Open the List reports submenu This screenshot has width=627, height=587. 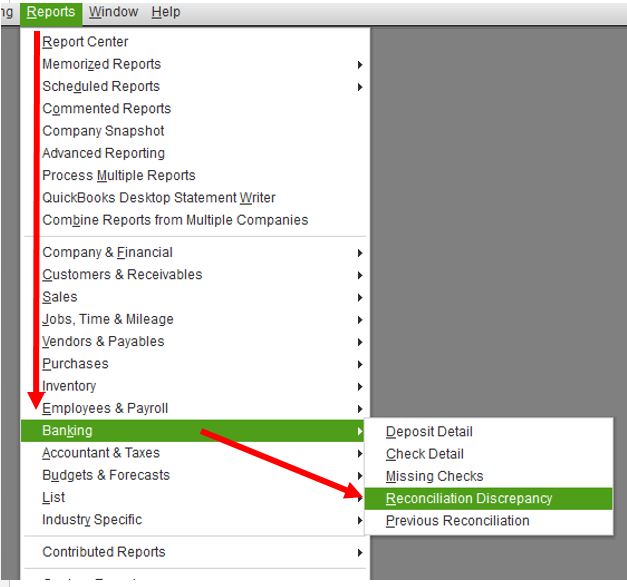pos(192,497)
